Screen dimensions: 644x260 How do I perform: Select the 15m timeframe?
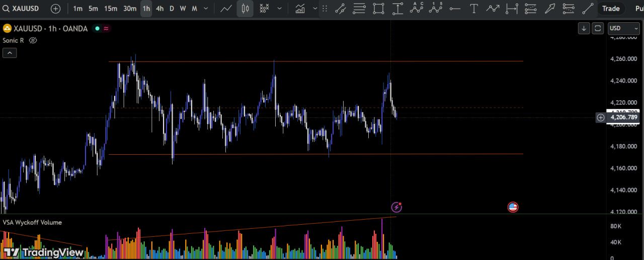pyautogui.click(x=111, y=9)
